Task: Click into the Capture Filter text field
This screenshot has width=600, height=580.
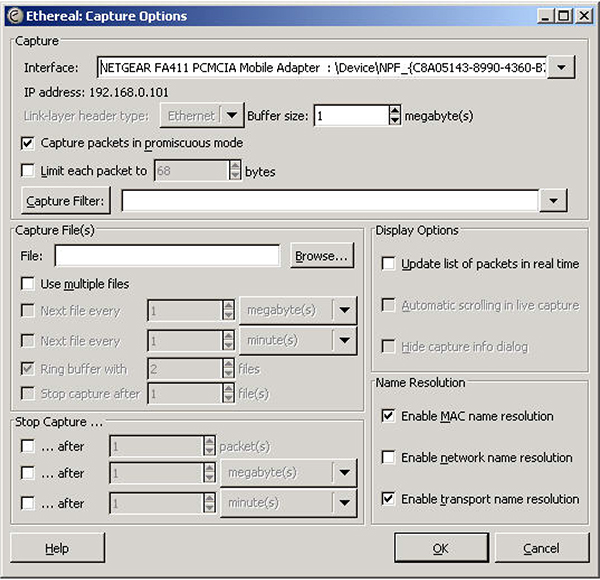Action: tap(330, 200)
